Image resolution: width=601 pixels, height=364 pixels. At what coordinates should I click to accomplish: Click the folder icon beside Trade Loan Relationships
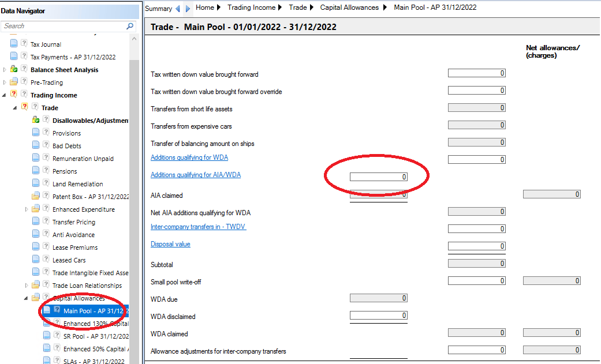pos(36,285)
